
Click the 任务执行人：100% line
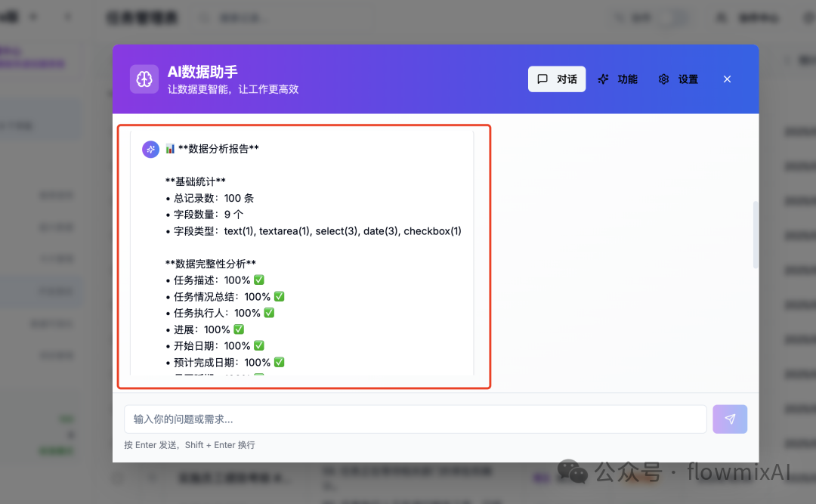(x=220, y=313)
